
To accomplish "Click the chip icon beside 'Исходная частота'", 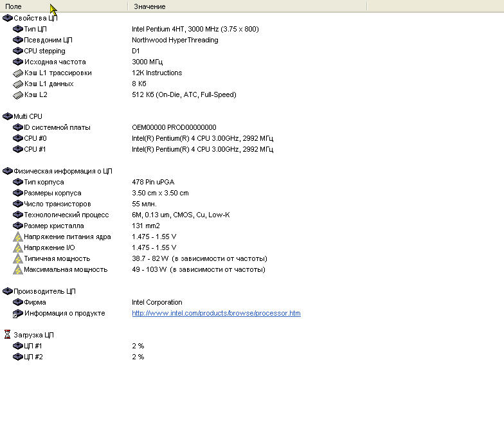I will pyautogui.click(x=18, y=62).
